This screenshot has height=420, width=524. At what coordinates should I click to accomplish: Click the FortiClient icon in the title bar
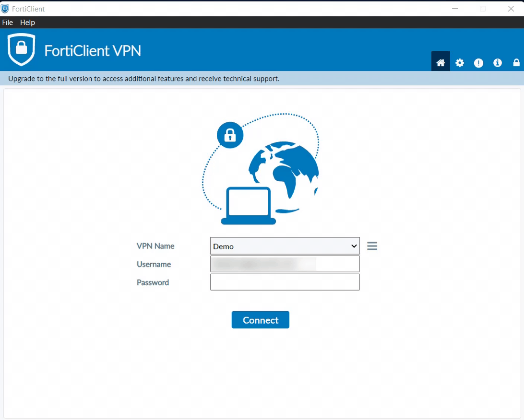6,8
